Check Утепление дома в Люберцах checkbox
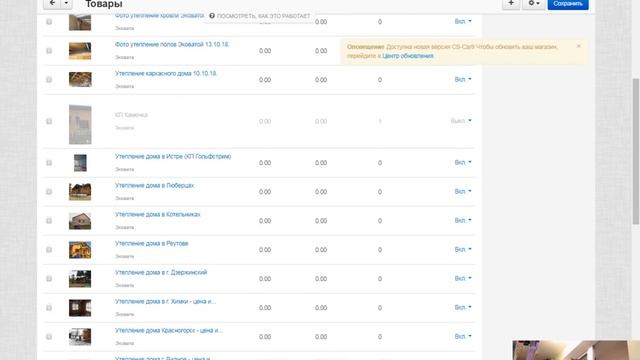This screenshot has height=360, width=640. [x=49, y=192]
